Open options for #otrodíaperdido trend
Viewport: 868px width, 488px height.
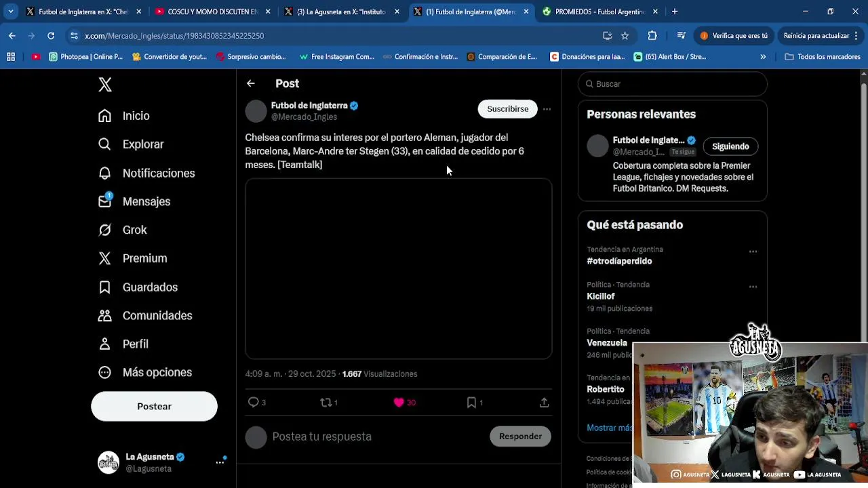click(753, 251)
